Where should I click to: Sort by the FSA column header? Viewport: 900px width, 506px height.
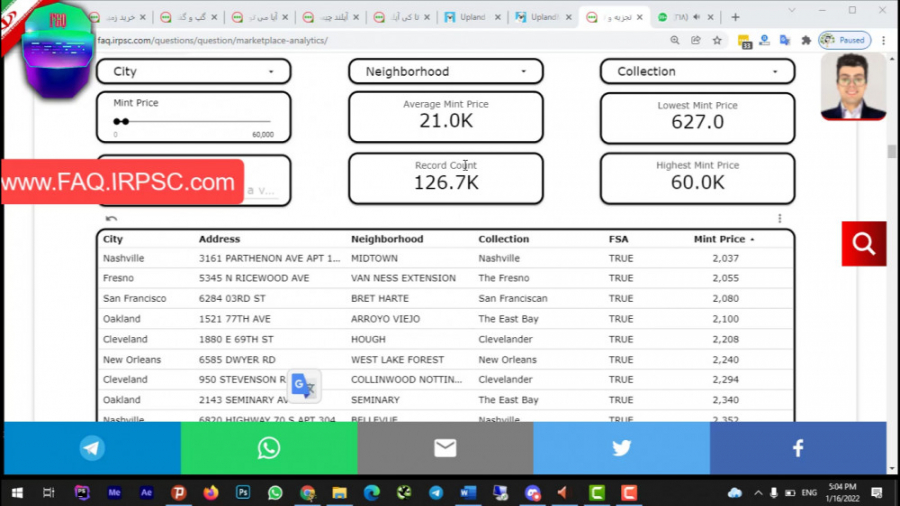(618, 239)
